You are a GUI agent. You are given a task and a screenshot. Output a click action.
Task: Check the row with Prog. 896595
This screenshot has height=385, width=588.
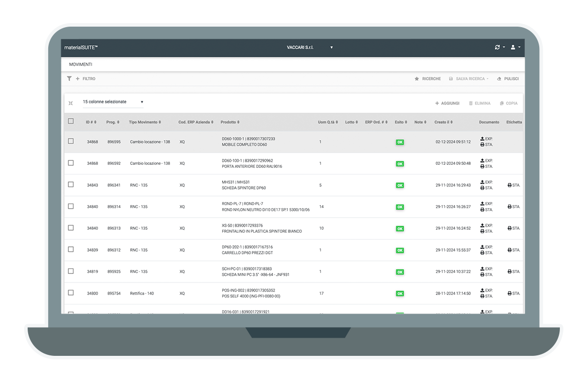[71, 141]
